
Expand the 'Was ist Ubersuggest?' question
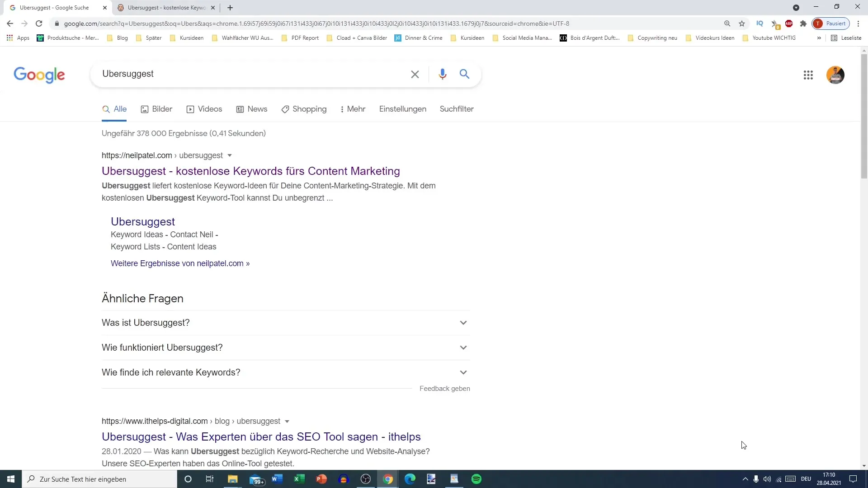(x=284, y=322)
